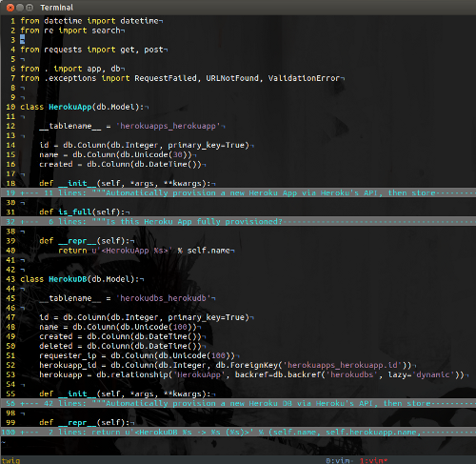Expand the 11-line fold under HerokuApp __init__
Image resolution: width=476 pixels, height=464 pixels.
click(x=238, y=192)
